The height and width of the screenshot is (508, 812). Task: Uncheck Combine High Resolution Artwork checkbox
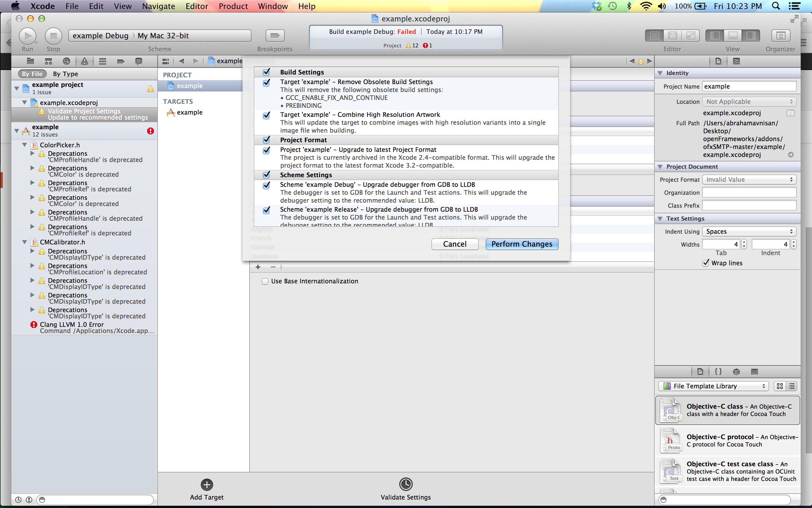[x=266, y=115]
